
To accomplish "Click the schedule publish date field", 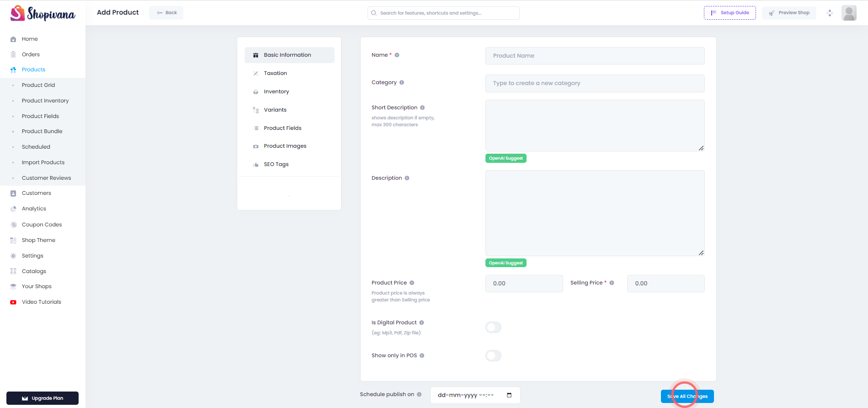I will point(475,395).
